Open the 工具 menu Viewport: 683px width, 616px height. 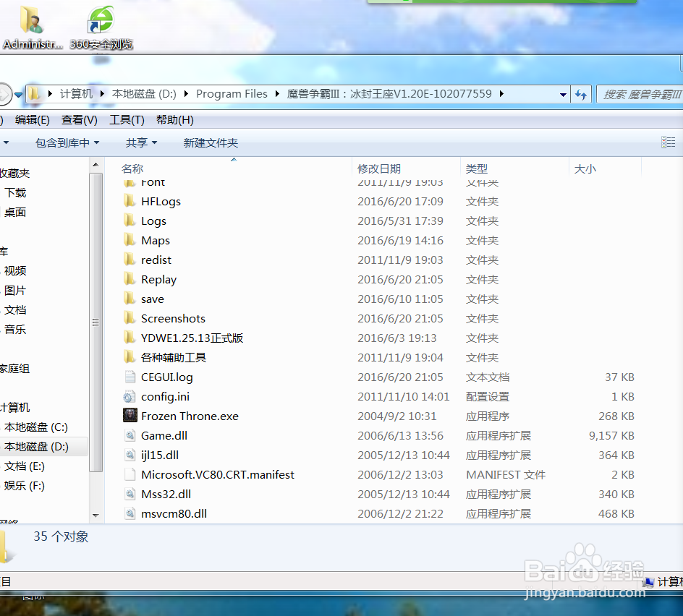[x=127, y=119]
